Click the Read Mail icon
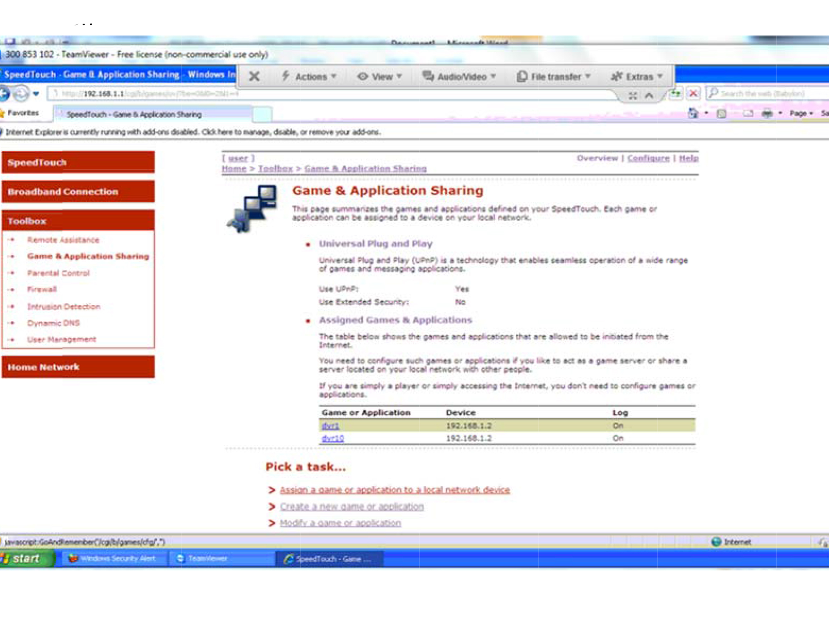The width and height of the screenshot is (829, 644). [748, 113]
